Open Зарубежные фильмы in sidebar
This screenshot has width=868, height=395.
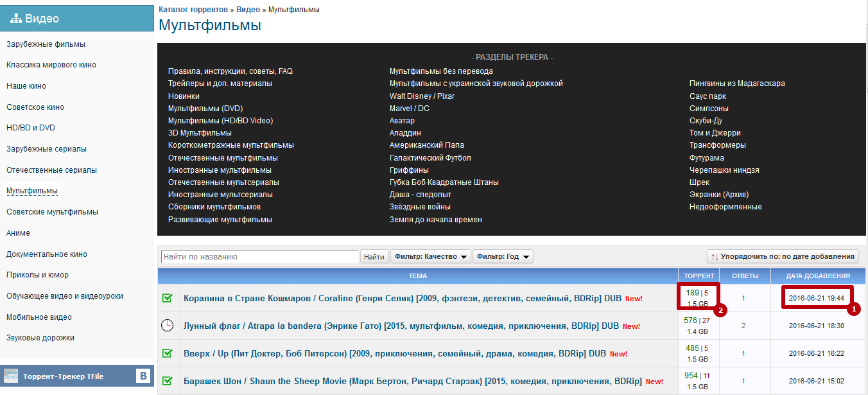point(46,44)
